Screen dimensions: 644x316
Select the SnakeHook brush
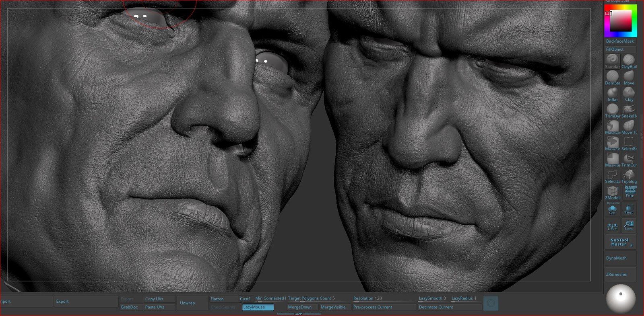[x=629, y=111]
